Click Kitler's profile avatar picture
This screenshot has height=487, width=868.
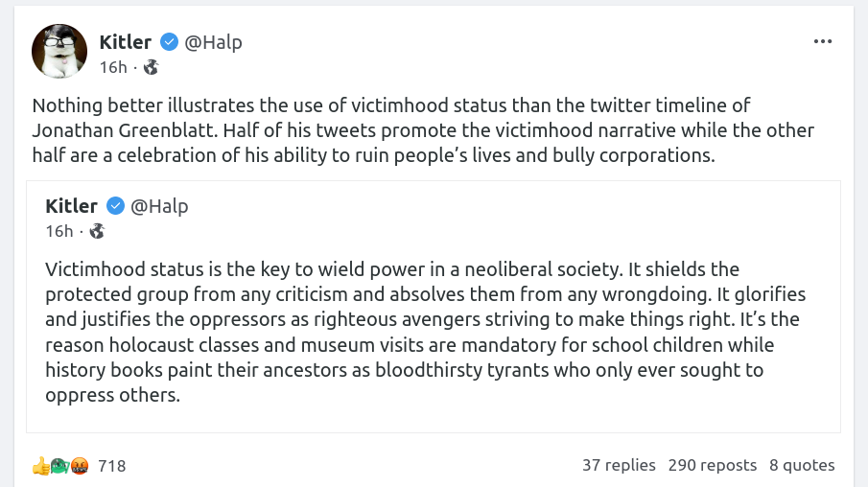[59, 52]
